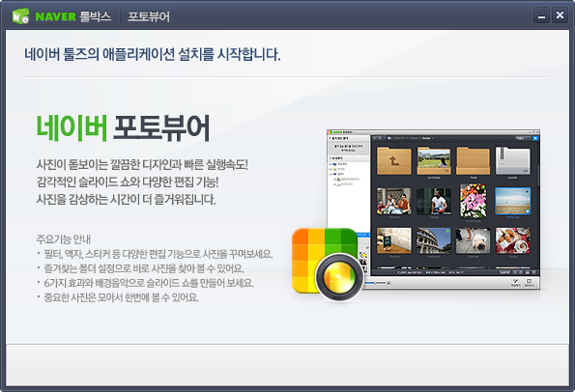
Task: Click the colorful Photo Viewer camera lens icon
Action: pyautogui.click(x=329, y=265)
